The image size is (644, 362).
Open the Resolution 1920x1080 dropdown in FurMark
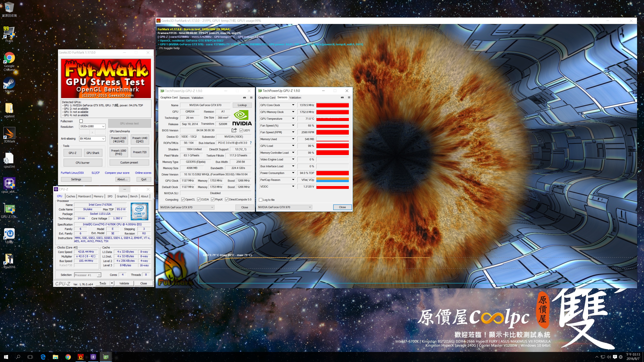coord(92,126)
